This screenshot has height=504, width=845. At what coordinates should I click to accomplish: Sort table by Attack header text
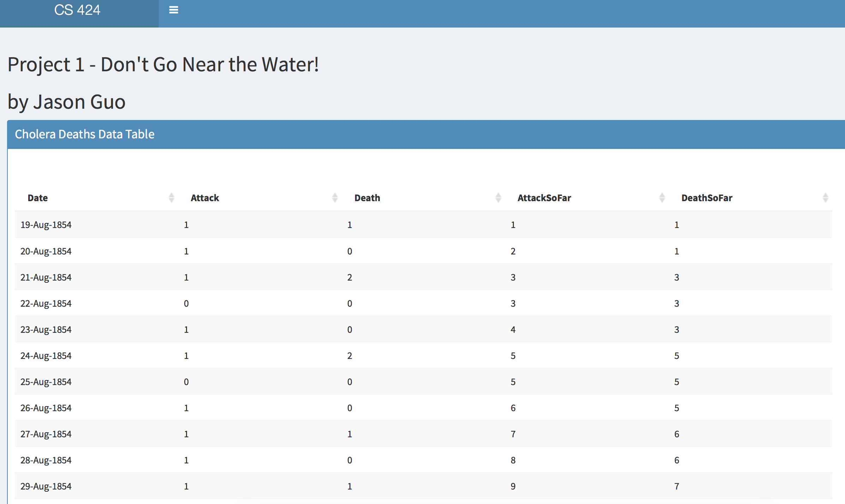(x=205, y=198)
